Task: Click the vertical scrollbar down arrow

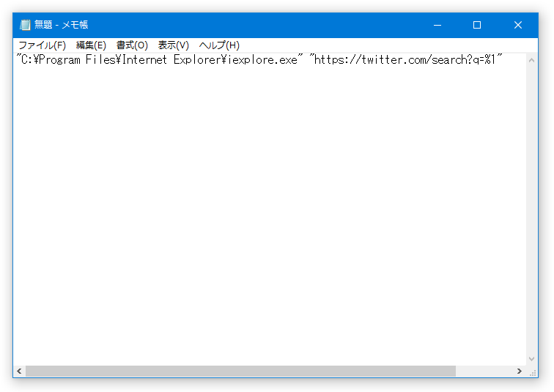Action: (x=531, y=359)
